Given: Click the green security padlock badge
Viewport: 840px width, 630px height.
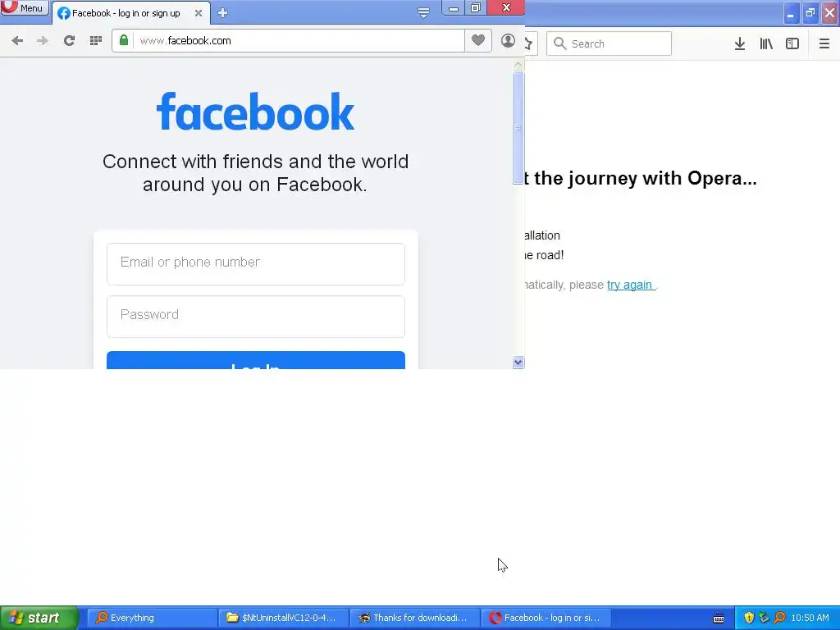Looking at the screenshot, I should coord(124,41).
